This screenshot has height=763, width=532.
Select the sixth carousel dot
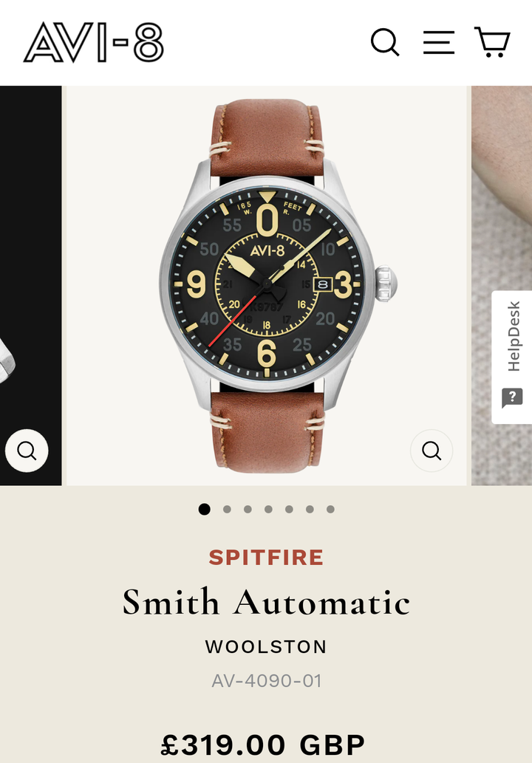(310, 509)
